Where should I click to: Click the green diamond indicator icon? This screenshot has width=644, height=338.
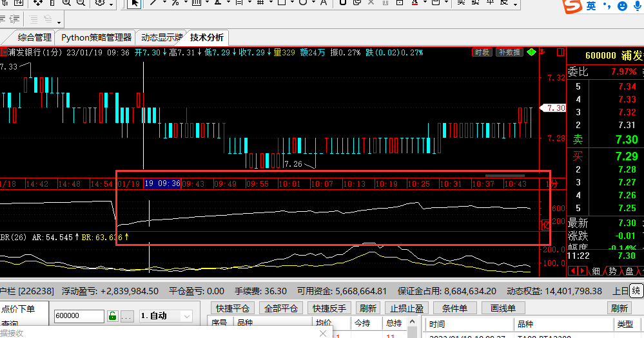[531, 52]
